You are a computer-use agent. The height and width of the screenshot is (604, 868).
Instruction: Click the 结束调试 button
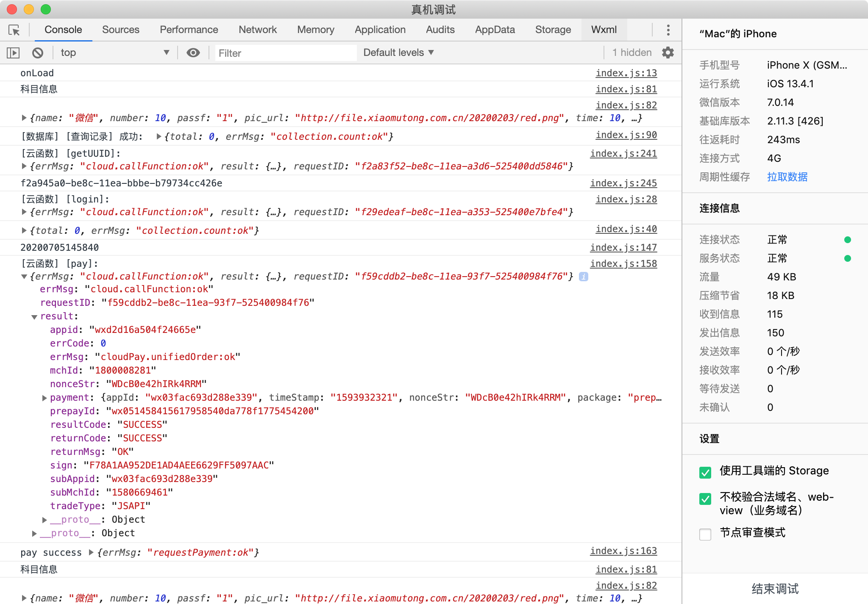[x=775, y=589]
